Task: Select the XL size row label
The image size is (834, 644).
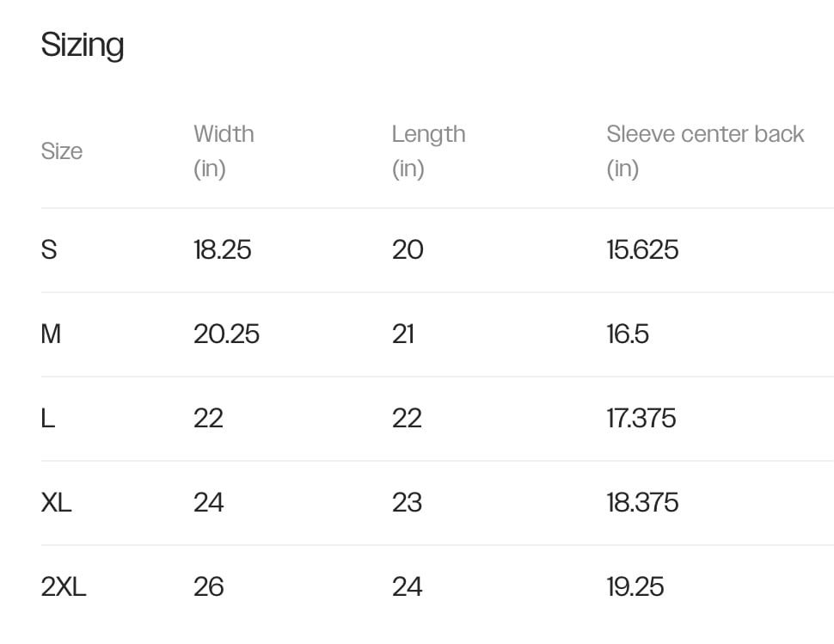Action: [x=56, y=502]
